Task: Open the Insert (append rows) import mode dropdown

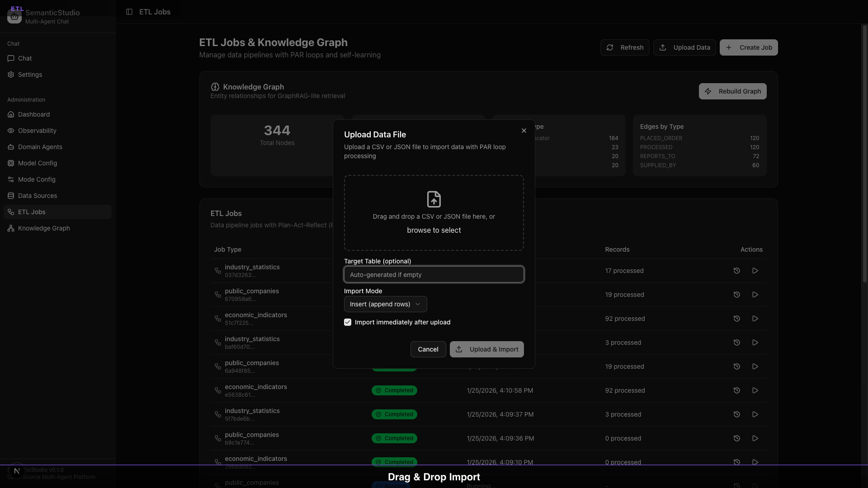Action: [385, 304]
